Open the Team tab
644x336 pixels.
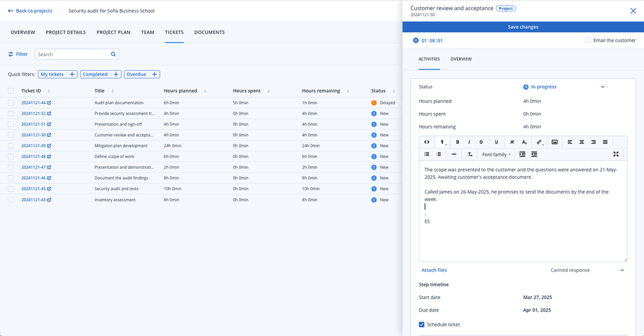click(147, 32)
